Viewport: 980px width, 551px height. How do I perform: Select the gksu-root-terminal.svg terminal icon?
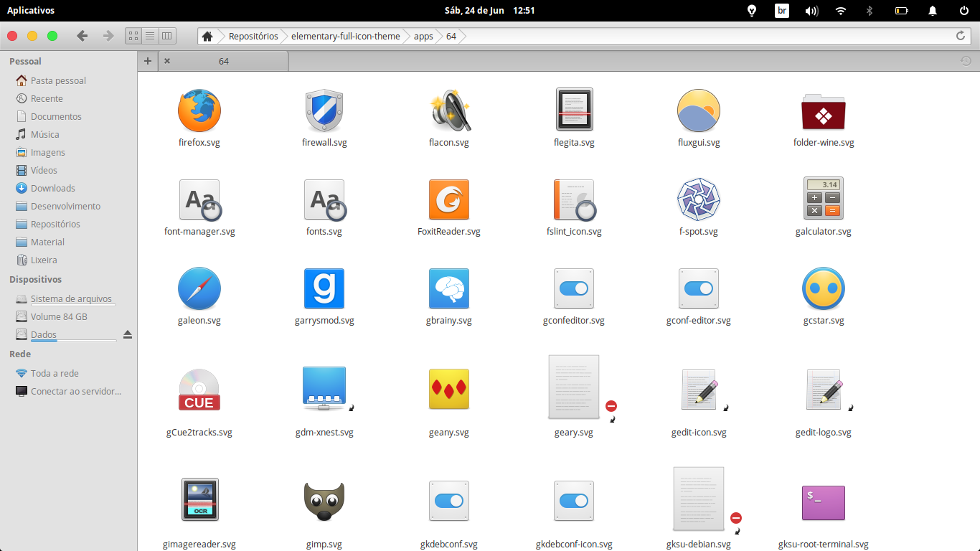tap(824, 502)
